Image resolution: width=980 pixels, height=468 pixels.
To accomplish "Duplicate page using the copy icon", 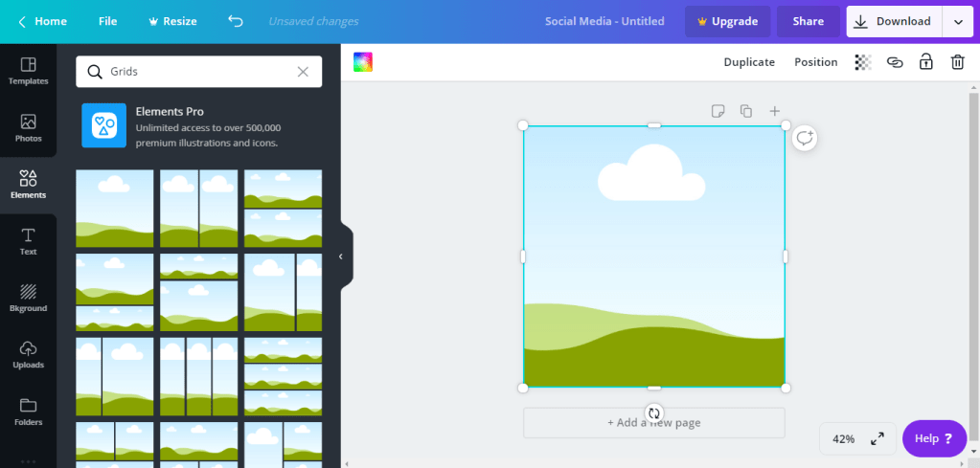I will click(x=746, y=111).
